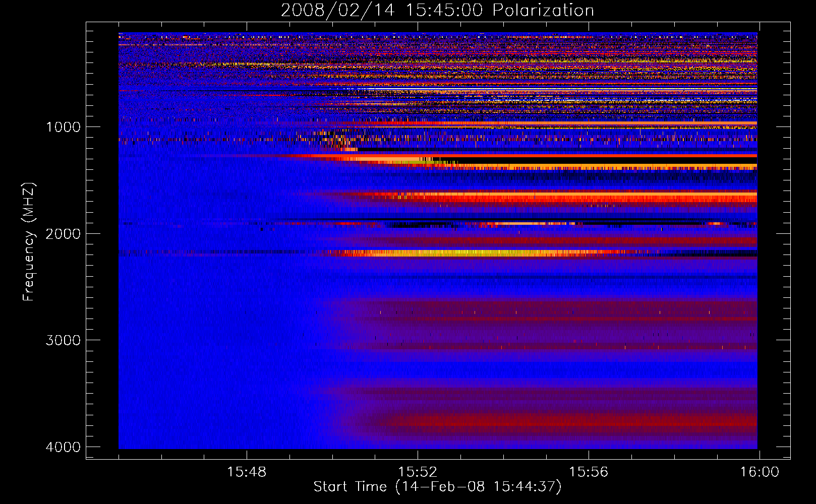Screen dimensions: 816x504
Task: Click the 16:00 time axis label
Action: pos(760,472)
